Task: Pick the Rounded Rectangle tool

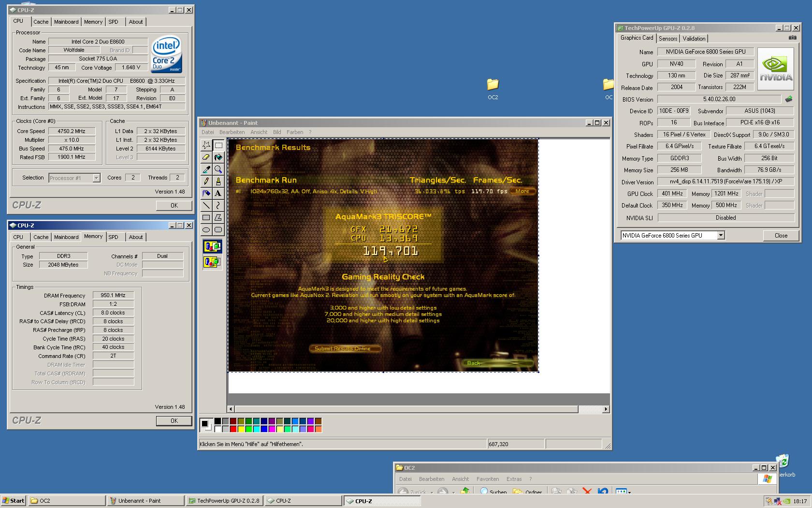Action: (x=218, y=230)
